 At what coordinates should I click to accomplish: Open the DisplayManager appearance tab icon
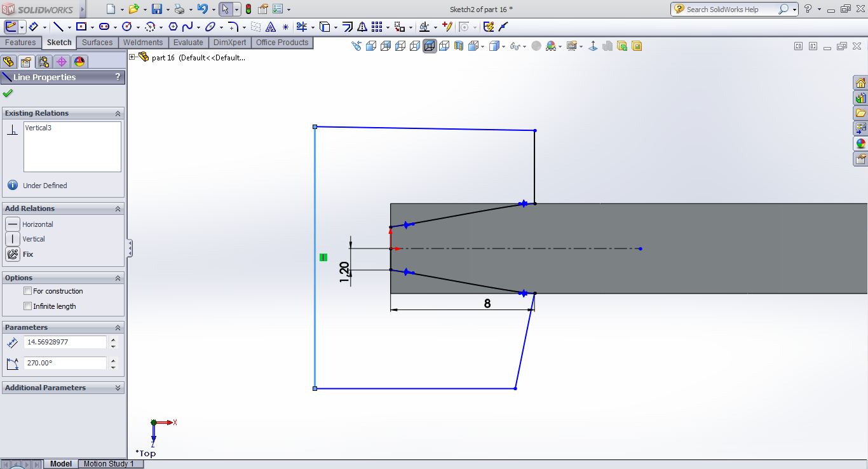click(x=79, y=62)
